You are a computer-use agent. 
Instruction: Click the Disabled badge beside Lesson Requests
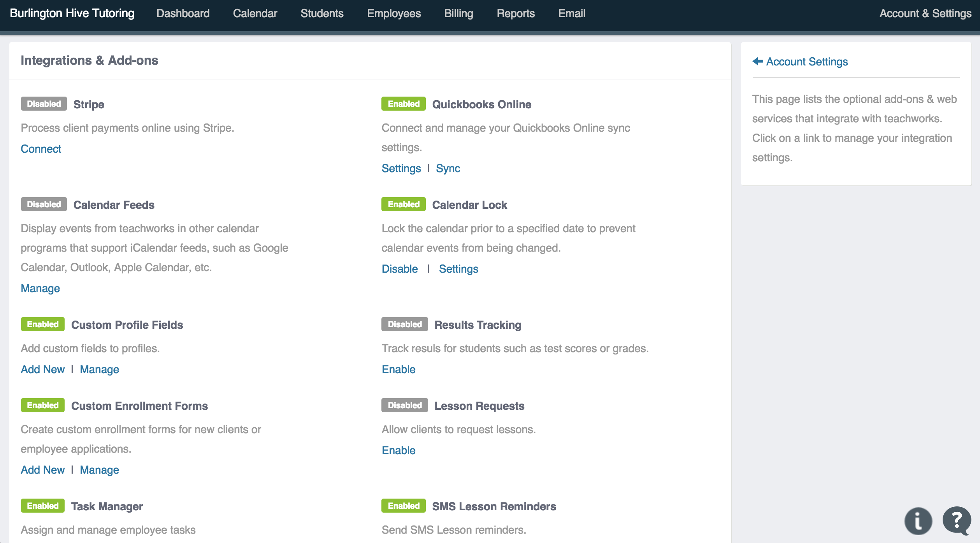click(405, 405)
